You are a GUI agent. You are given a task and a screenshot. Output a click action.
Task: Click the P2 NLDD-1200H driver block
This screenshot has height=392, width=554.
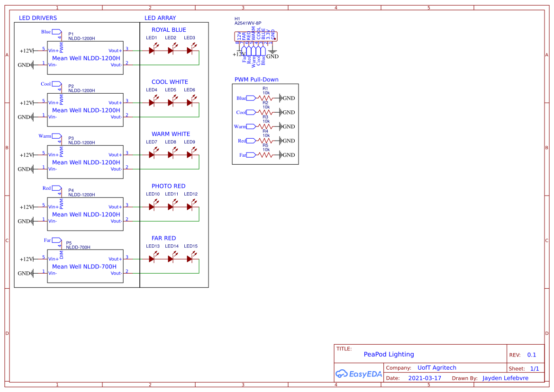(x=85, y=110)
